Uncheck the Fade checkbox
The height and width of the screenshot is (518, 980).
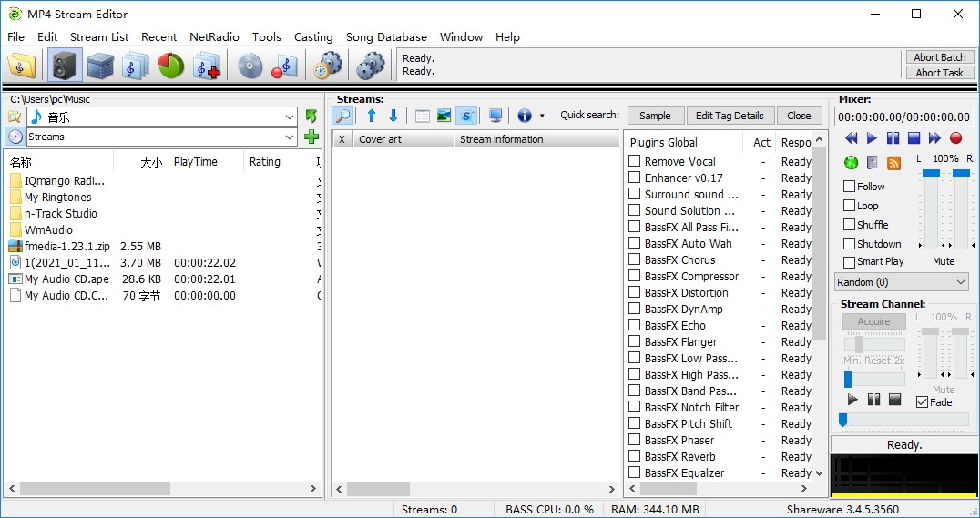coord(923,402)
